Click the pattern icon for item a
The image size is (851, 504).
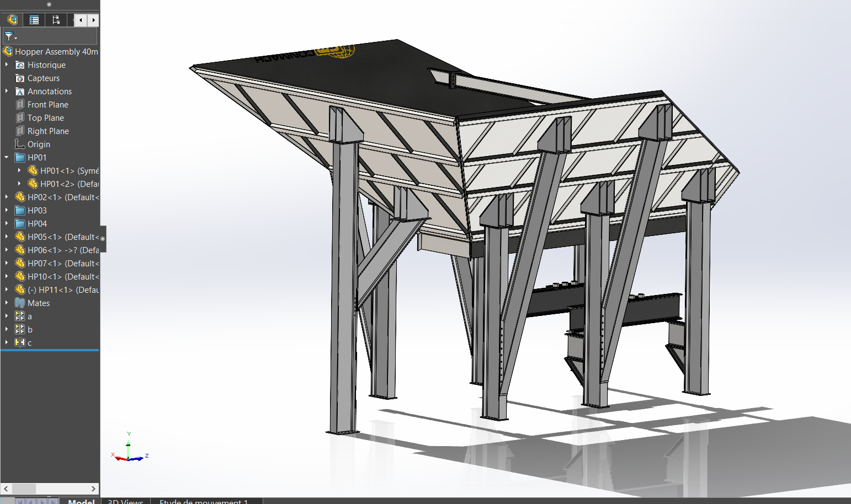tap(20, 316)
